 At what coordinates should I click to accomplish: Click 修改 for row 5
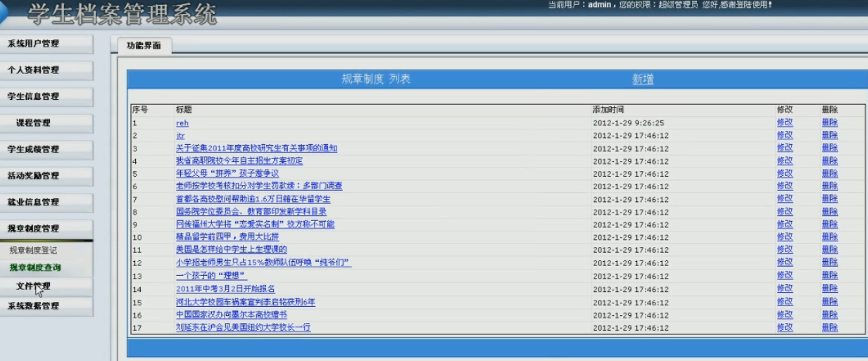click(x=784, y=174)
